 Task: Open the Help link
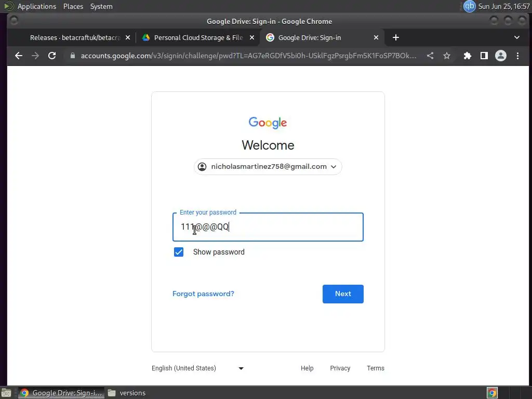[307, 368]
